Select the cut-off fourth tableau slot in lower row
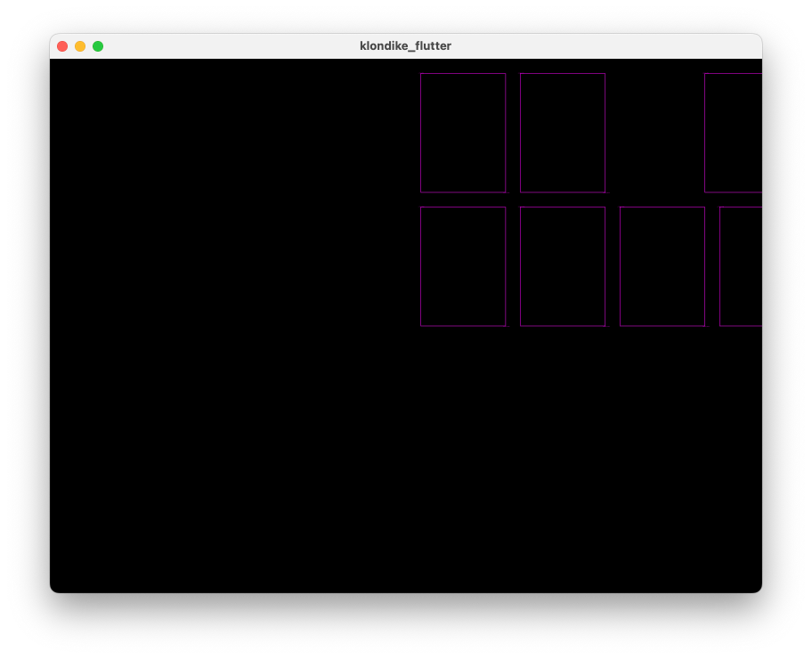The width and height of the screenshot is (812, 659). pyautogui.click(x=741, y=266)
